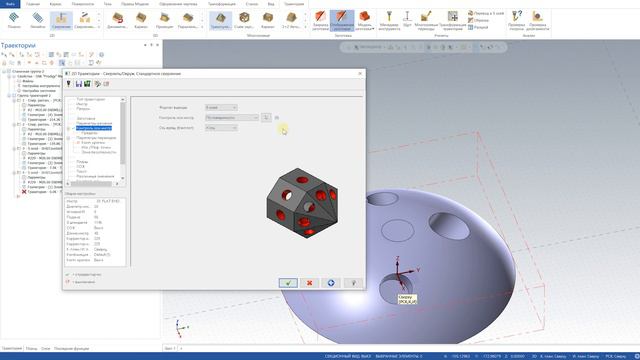Screen dimensions: 640x360
Task: Open the rotary axis dropdown in the dialog
Action: 221,128
